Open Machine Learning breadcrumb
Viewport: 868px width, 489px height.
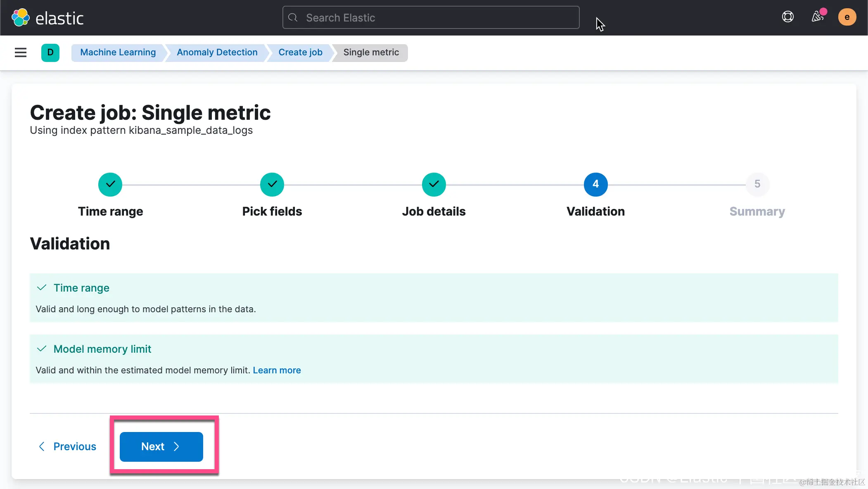point(118,52)
